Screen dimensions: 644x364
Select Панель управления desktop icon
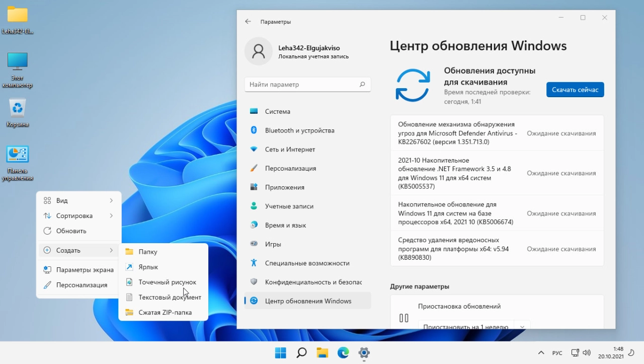point(18,163)
